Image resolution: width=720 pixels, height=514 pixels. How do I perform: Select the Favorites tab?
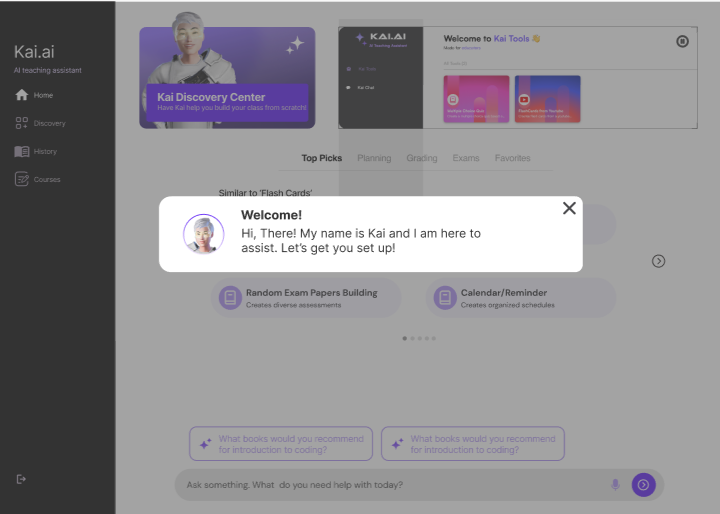(512, 158)
